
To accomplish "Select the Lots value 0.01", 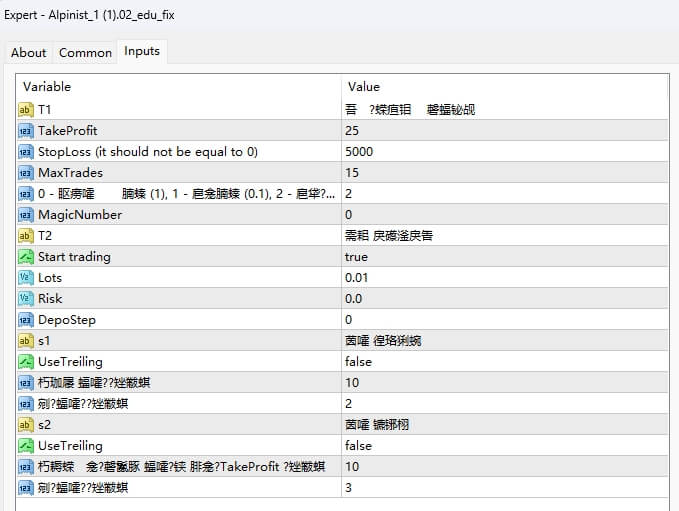I will 356,278.
